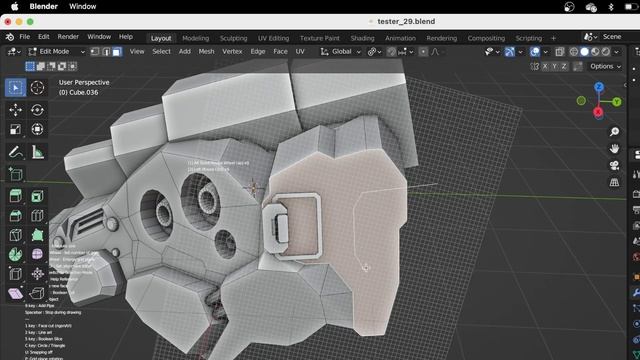640x360 pixels.
Task: Select the Smooth tool
Action: (37, 254)
